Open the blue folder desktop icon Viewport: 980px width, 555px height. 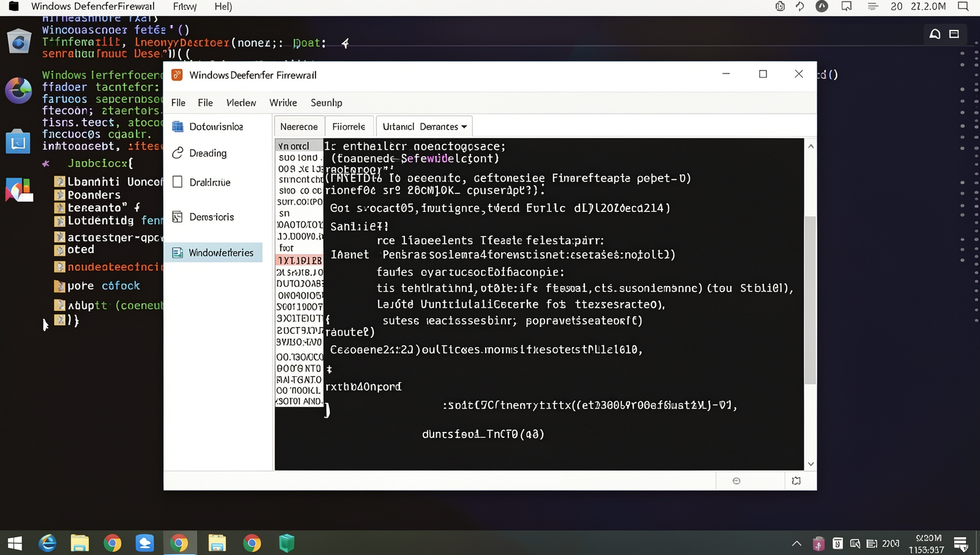coord(18,142)
